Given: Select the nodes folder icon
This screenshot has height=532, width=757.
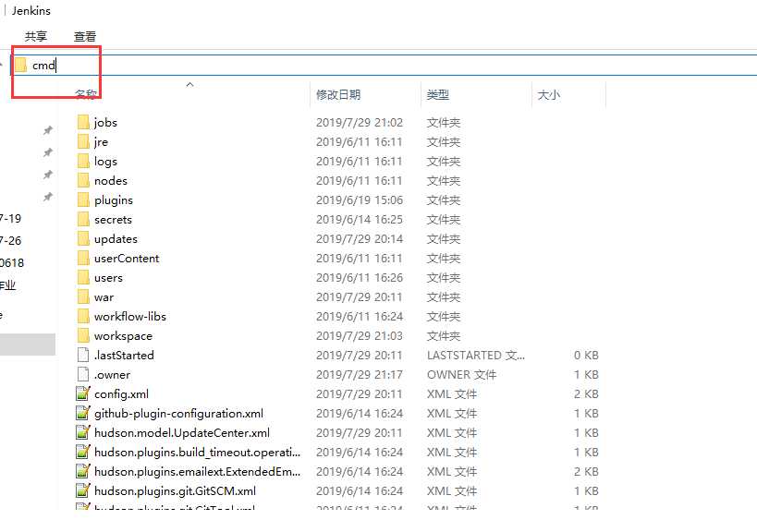Looking at the screenshot, I should pyautogui.click(x=83, y=180).
